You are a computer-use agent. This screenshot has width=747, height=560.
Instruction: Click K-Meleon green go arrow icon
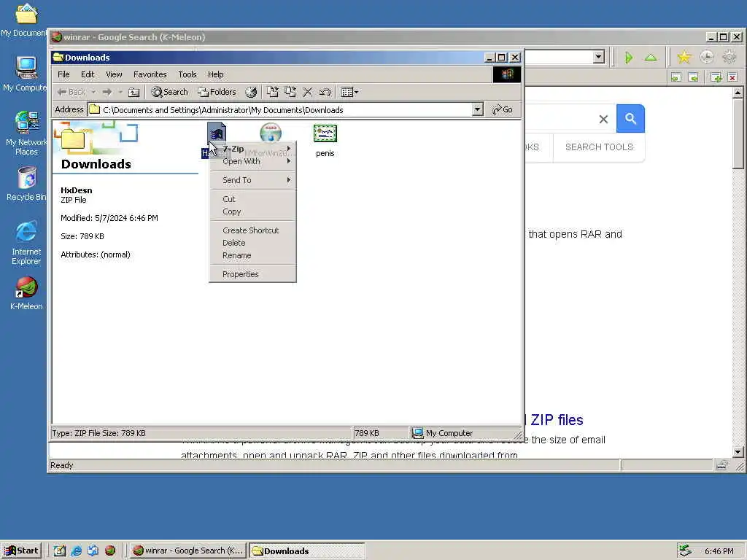point(629,58)
